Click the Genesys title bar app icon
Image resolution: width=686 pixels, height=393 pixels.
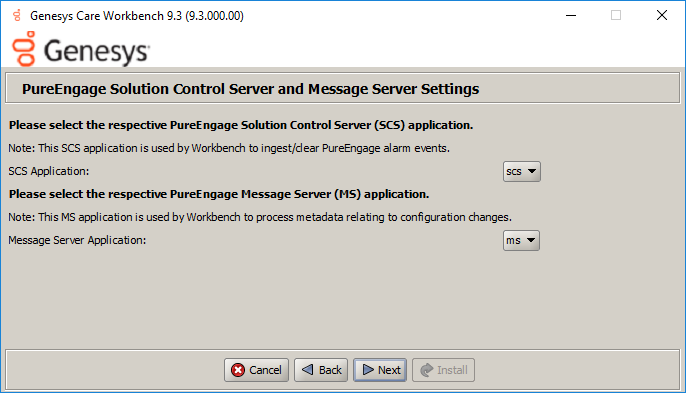coord(17,16)
